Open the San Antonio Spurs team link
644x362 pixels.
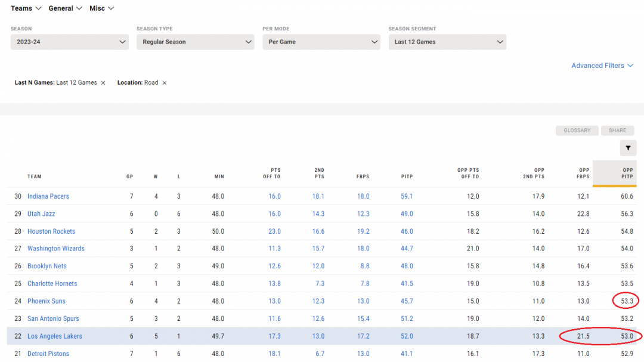point(54,319)
